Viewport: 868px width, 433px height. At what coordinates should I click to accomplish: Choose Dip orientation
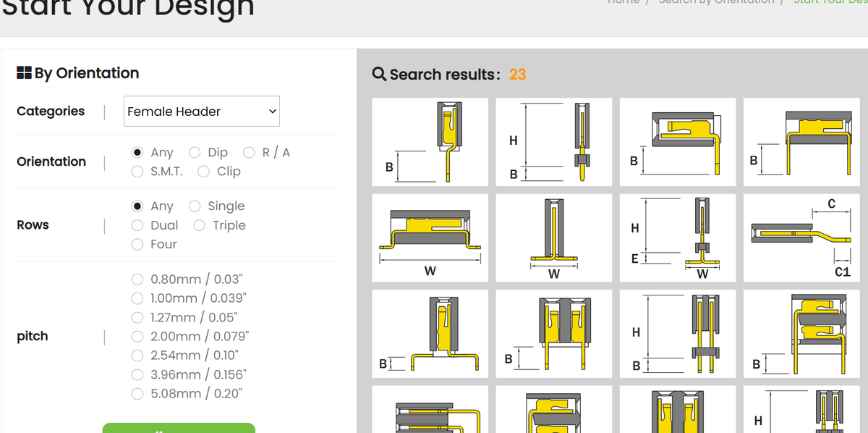pyautogui.click(x=195, y=152)
